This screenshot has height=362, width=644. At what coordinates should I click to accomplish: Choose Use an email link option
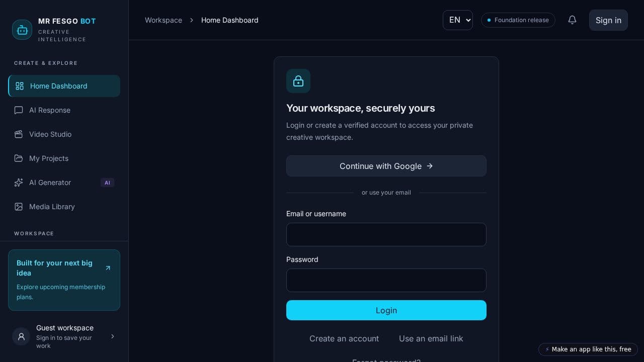[x=431, y=338]
